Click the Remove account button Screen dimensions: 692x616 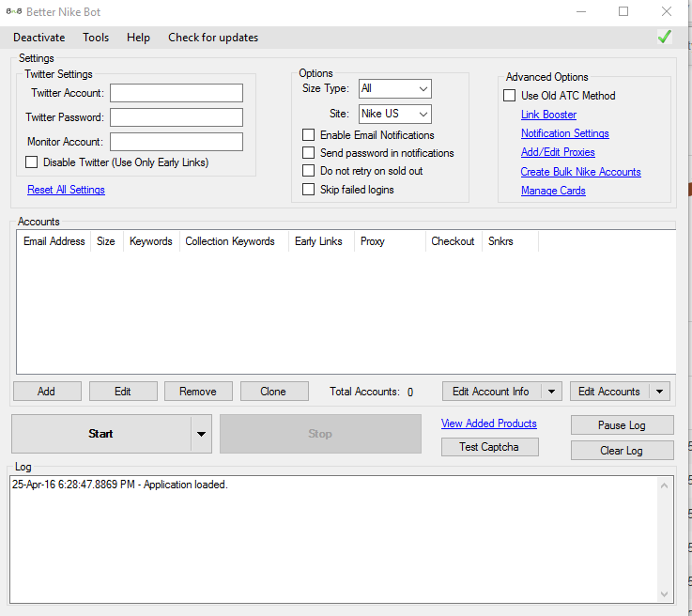pyautogui.click(x=199, y=392)
